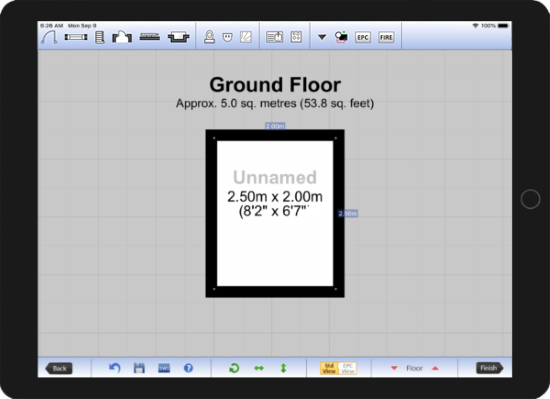The image size is (550, 399).
Task: Tap the iPad home button
Action: coord(530,199)
